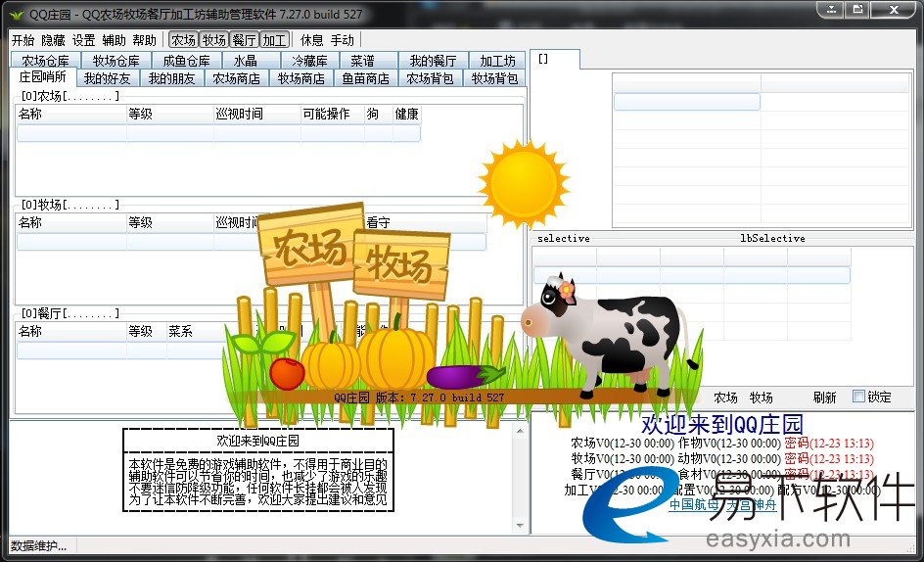924x562 pixels.
Task: Click the 等级 header in 牧场 list
Action: (x=169, y=222)
